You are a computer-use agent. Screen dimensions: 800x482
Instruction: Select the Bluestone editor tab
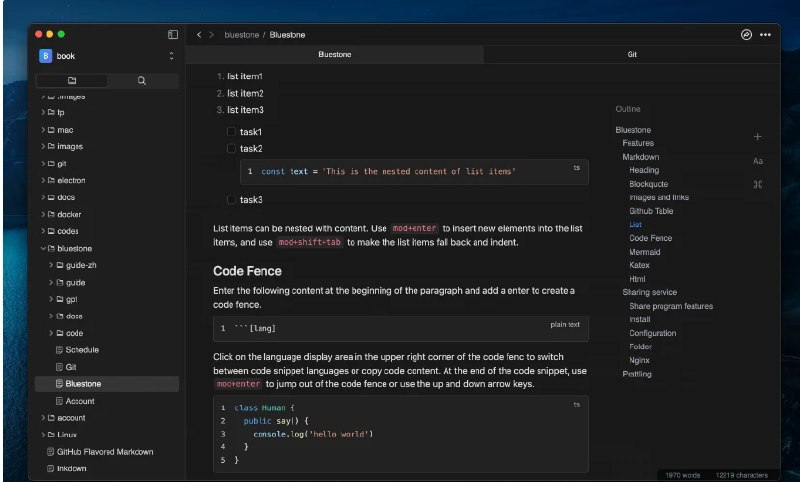click(334, 55)
